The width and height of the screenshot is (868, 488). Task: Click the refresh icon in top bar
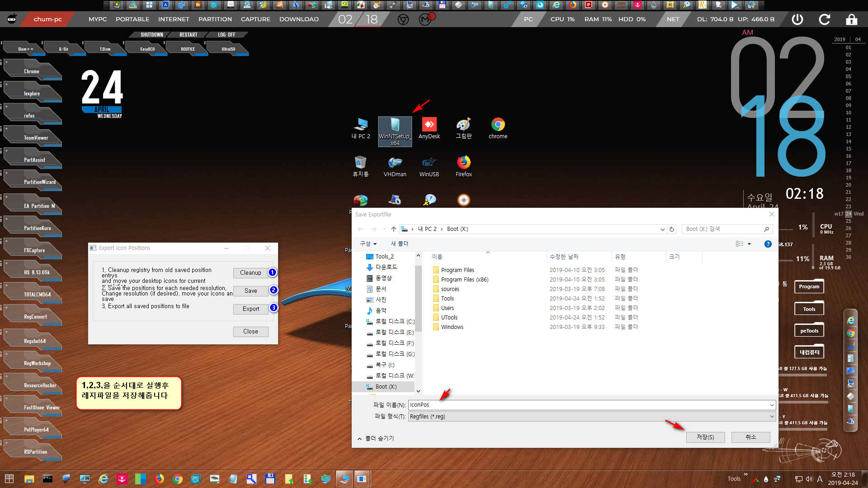click(x=825, y=19)
